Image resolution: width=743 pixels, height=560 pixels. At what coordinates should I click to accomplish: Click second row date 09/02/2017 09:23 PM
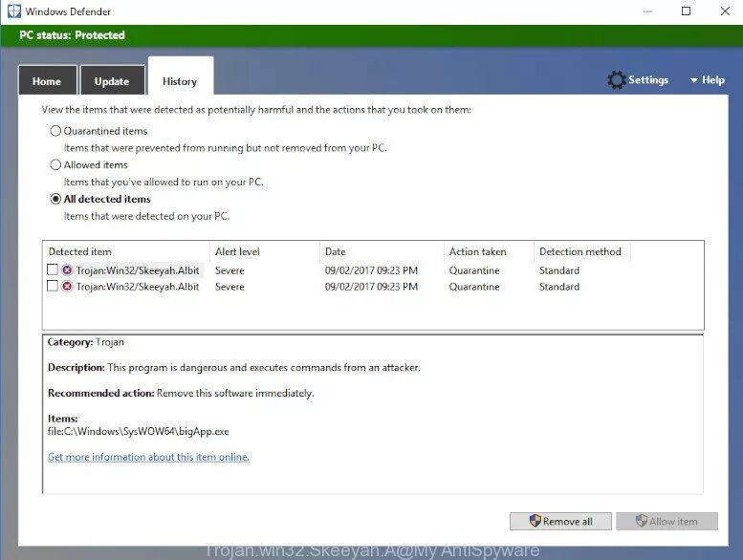pyautogui.click(x=371, y=287)
